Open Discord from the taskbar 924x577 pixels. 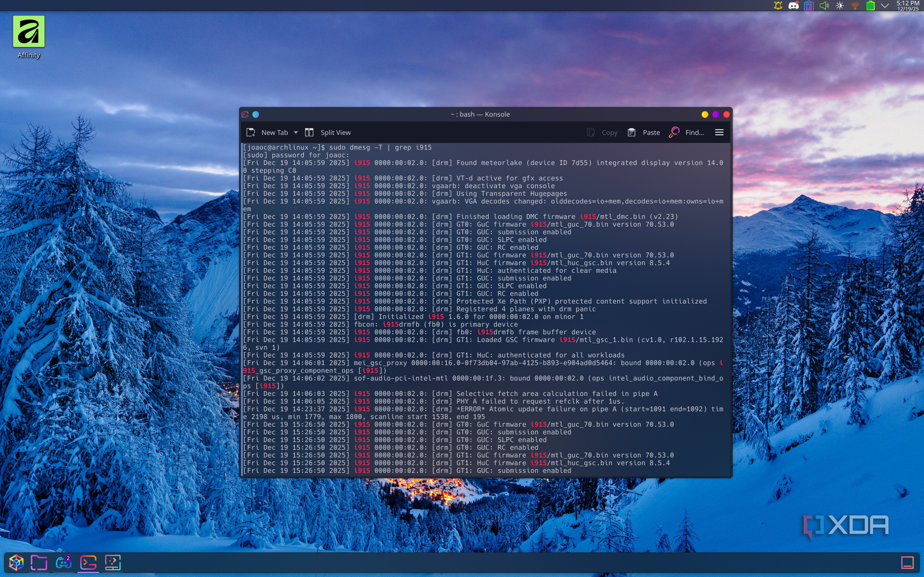(x=63, y=562)
